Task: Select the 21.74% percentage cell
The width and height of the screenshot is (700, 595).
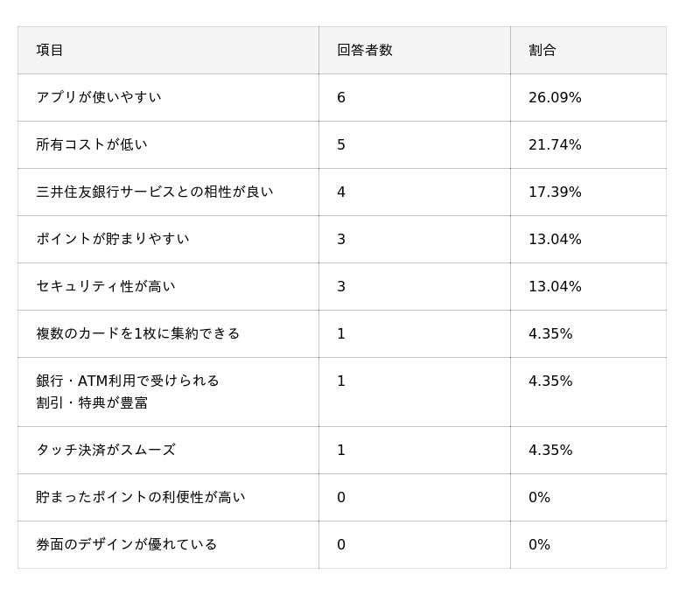Action: click(x=555, y=144)
